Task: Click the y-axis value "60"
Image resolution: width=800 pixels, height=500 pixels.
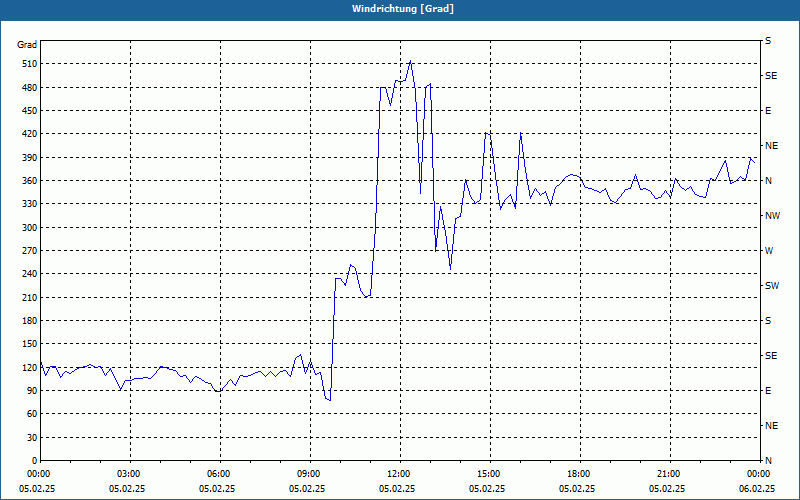Action: tap(32, 414)
